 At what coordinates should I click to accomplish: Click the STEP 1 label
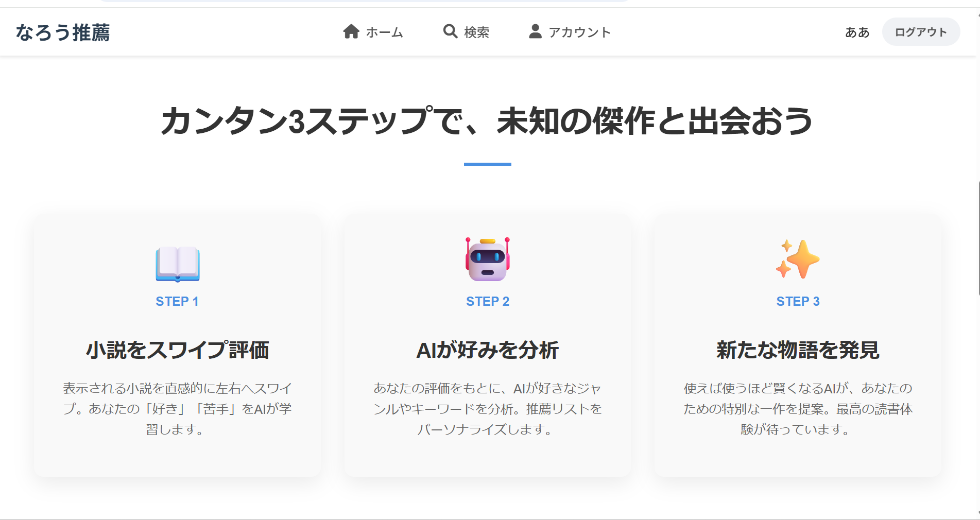coord(177,302)
